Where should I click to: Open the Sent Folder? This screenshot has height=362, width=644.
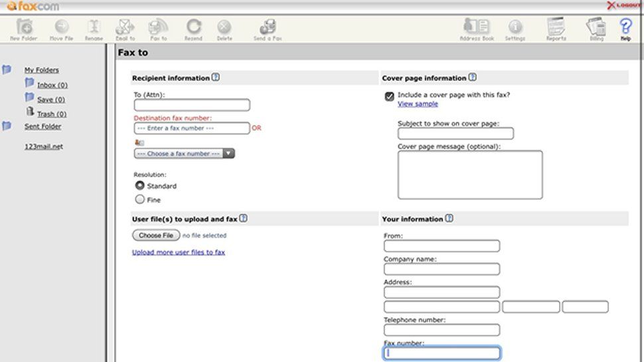(x=42, y=126)
